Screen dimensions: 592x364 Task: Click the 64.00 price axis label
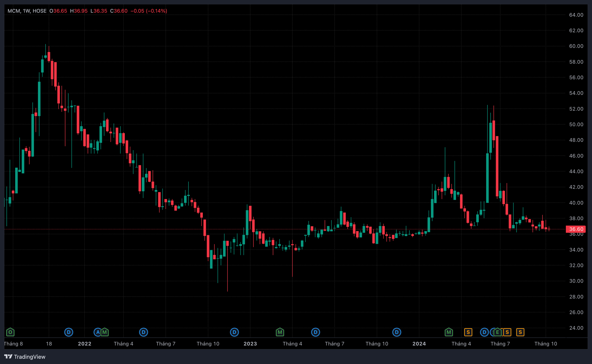pos(576,15)
